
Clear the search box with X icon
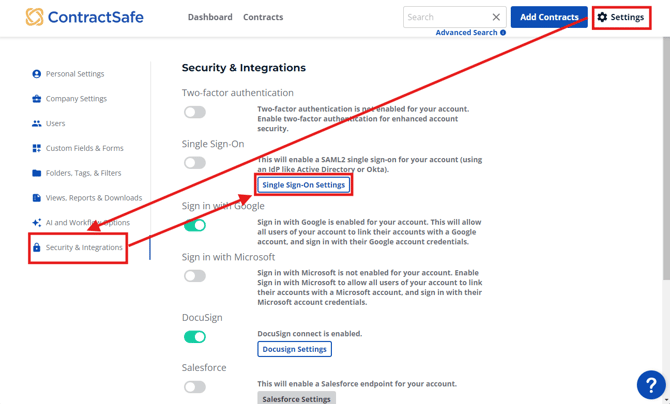click(496, 17)
